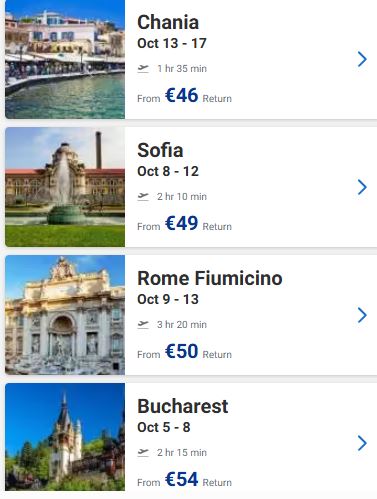Select the Bucharest destination title
The image size is (377, 499).
[x=183, y=406]
